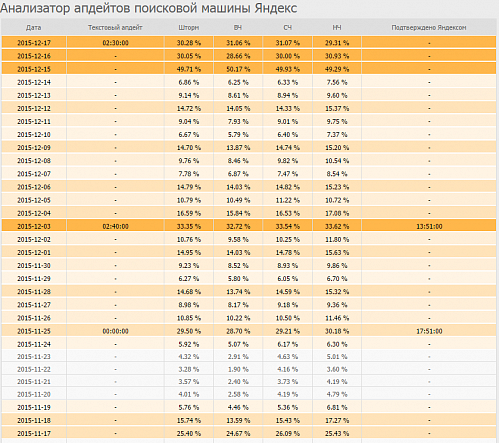The image size is (499, 443).
Task: Click date cell 2015-11-30
Action: pos(34,265)
